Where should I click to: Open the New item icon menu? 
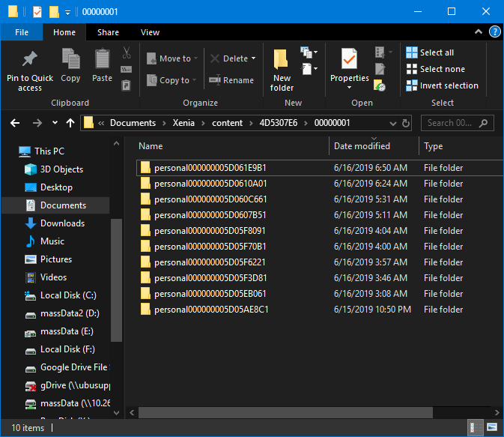pos(309,52)
